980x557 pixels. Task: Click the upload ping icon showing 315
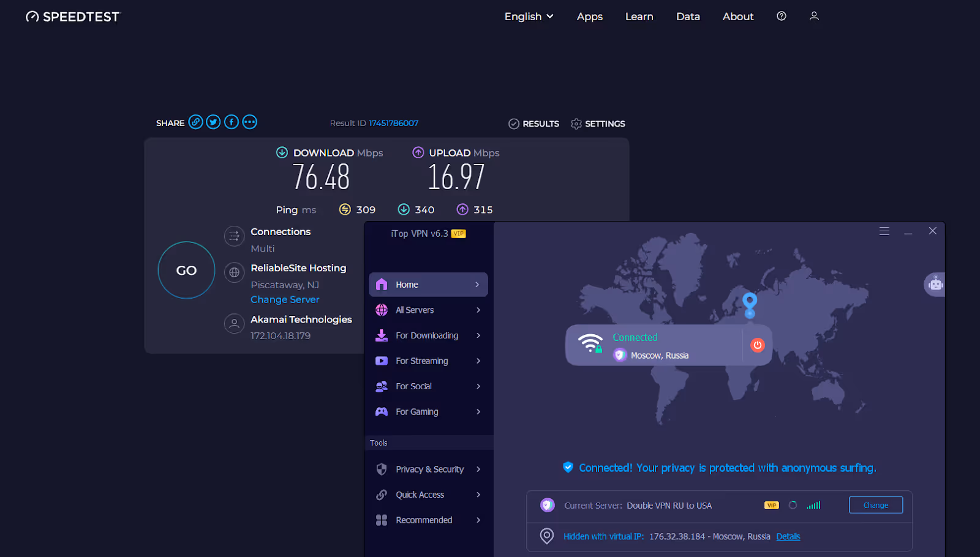[462, 209]
